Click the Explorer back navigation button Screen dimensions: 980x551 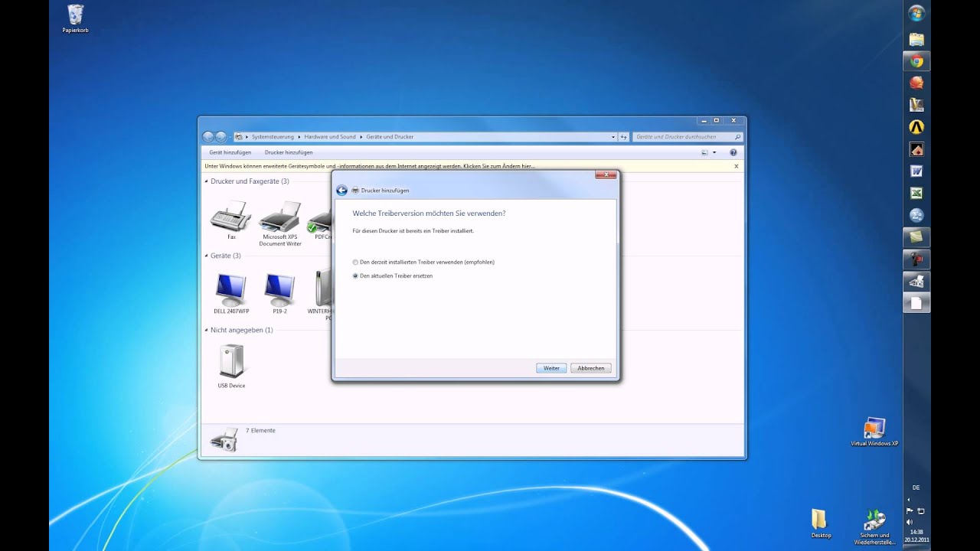tap(208, 137)
